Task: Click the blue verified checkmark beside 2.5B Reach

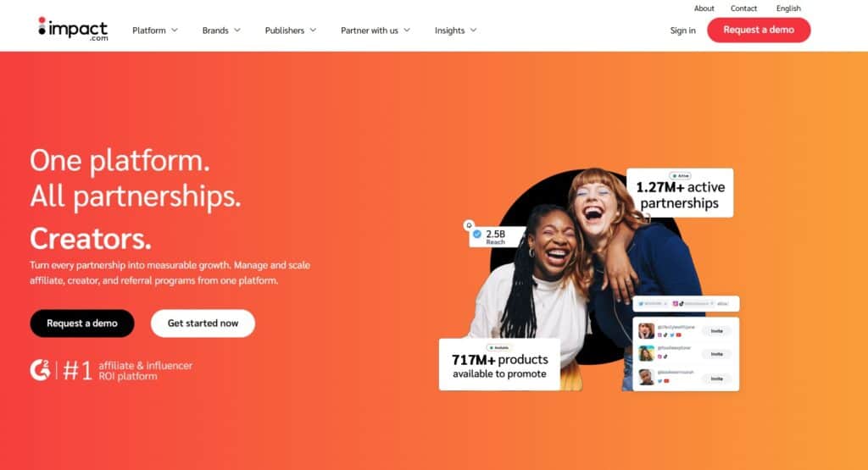Action: click(477, 234)
